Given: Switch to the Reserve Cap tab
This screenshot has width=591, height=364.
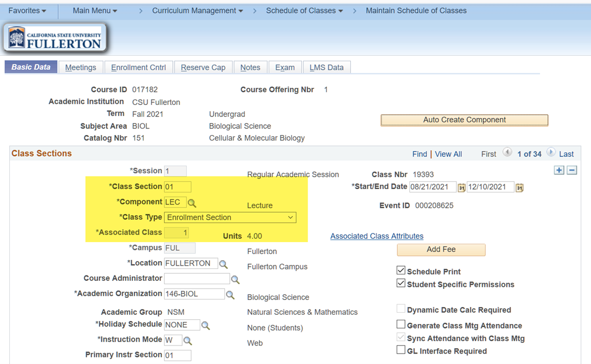Looking at the screenshot, I should (203, 67).
